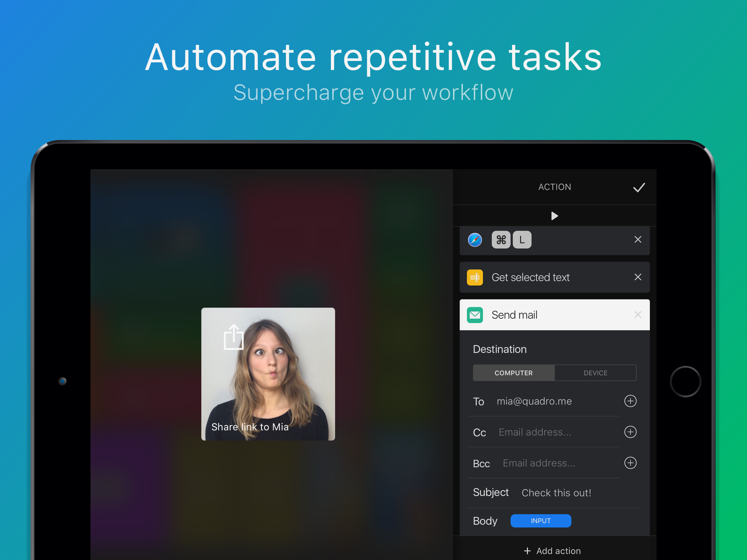Delete the Get selected text step

click(638, 277)
